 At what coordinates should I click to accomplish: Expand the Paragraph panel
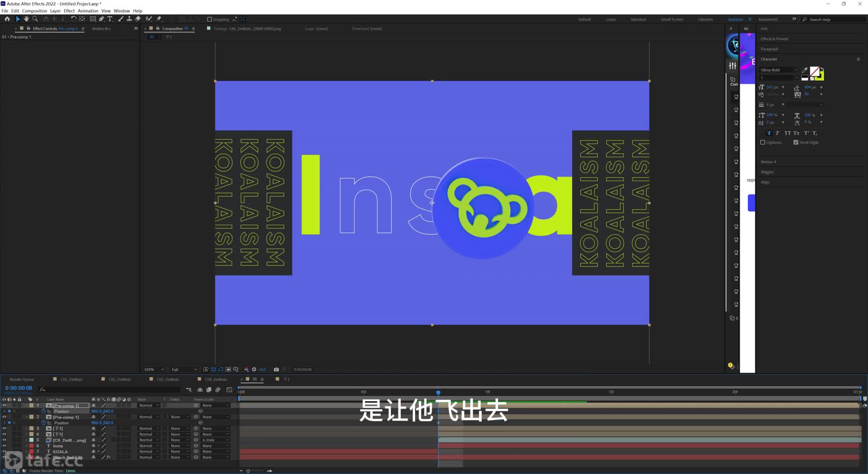pyautogui.click(x=769, y=49)
